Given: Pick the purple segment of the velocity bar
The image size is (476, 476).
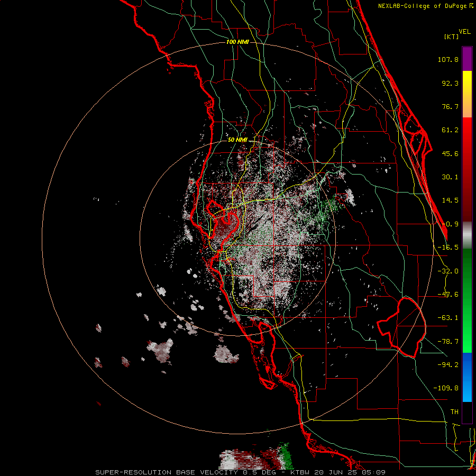Looking at the screenshot, I should pyautogui.click(x=467, y=59).
